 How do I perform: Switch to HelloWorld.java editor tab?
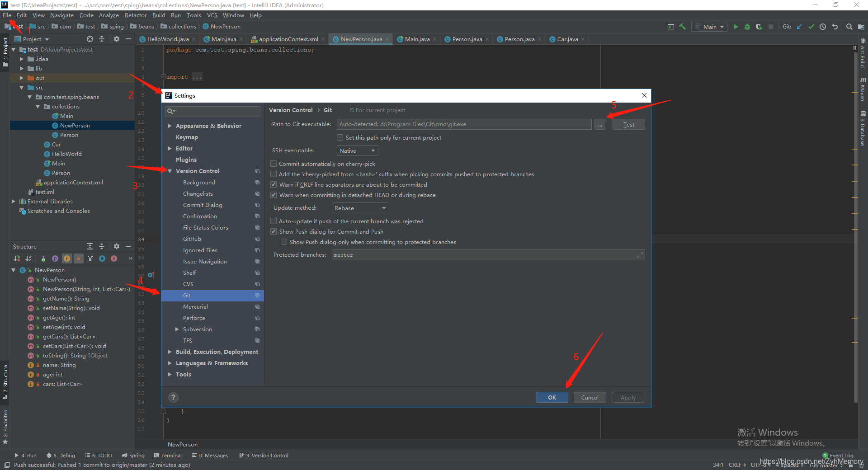click(168, 39)
